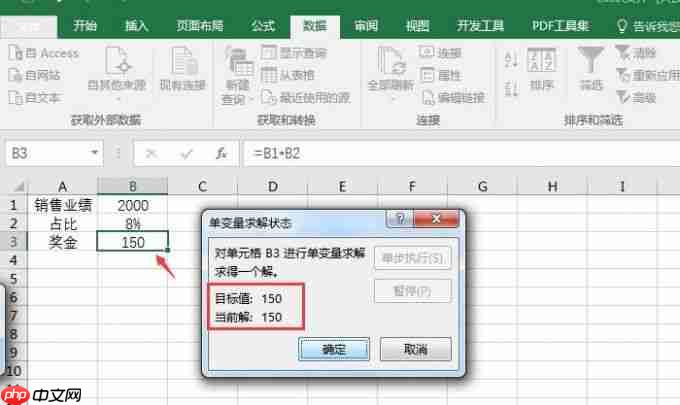Expand the Name Box dropdown arrow
Viewport: 680px width, 405px height.
[x=95, y=153]
